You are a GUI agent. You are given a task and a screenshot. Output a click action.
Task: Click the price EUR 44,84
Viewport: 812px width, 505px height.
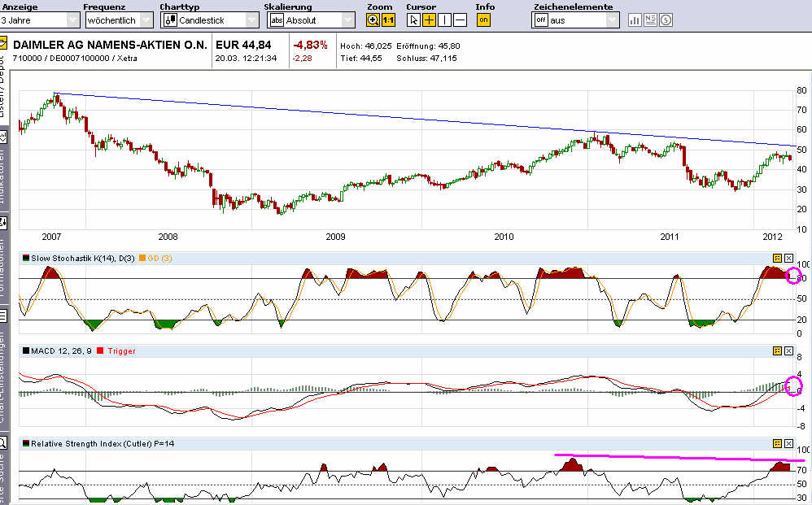click(x=243, y=45)
